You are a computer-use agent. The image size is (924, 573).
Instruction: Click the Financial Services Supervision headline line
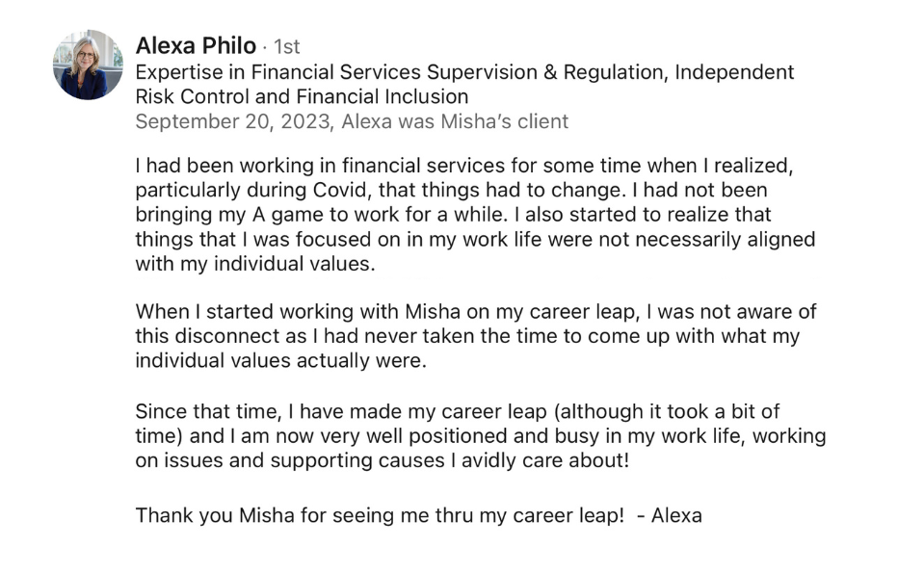coord(464,72)
